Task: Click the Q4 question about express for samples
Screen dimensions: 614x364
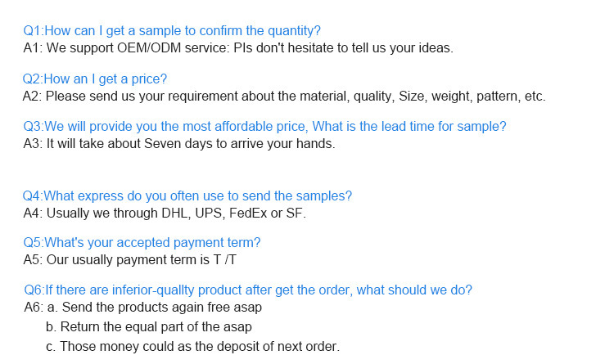Action: 187,196
